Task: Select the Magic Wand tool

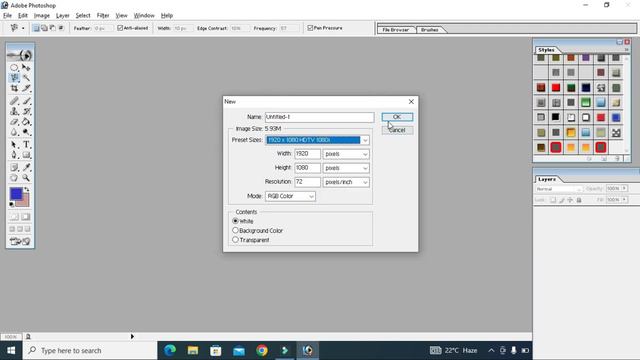Action: [x=26, y=78]
